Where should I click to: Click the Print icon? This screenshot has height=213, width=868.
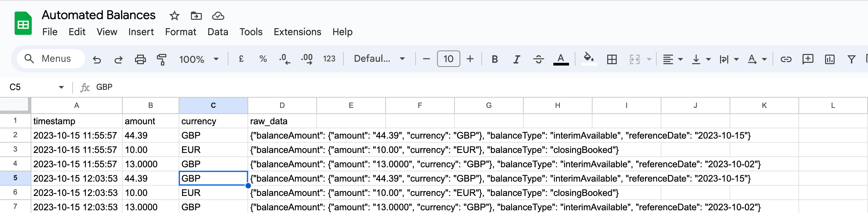[140, 59]
